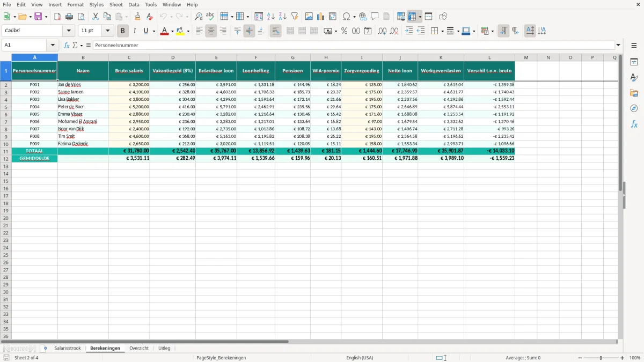Open the Properties deck in the sidebar
644x362 pixels.
tap(634, 62)
